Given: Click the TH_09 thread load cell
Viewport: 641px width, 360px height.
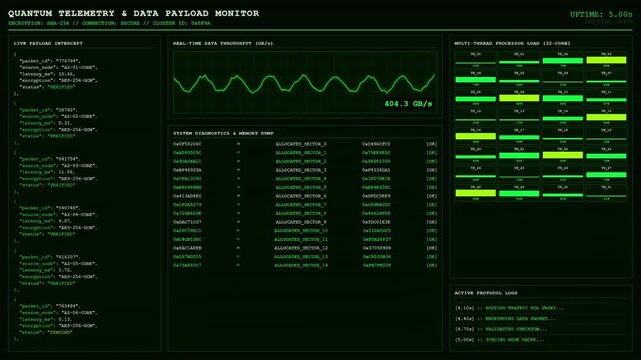Looking at the screenshot, I should [x=519, y=98].
